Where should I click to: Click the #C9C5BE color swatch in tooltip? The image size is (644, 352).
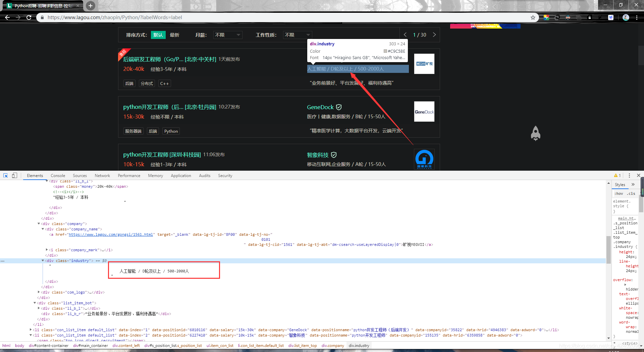click(385, 51)
